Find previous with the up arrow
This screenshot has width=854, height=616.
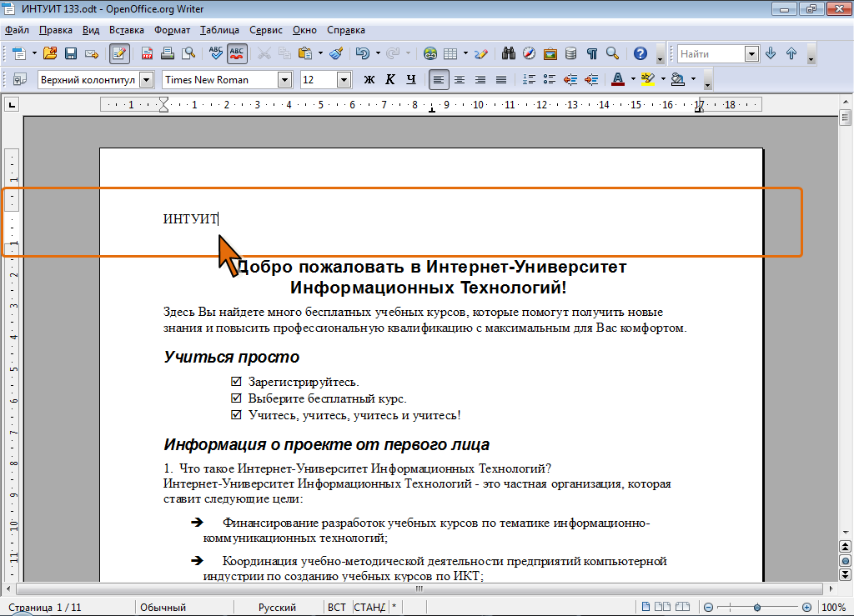791,53
